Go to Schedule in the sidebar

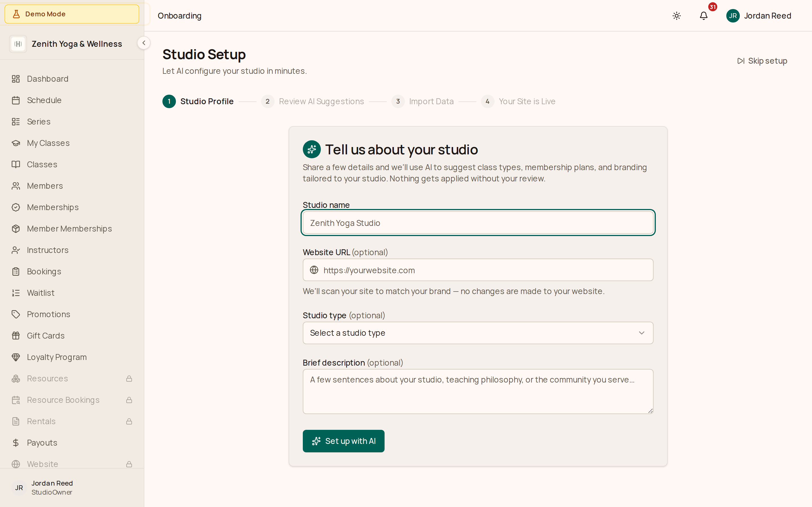[x=44, y=100]
